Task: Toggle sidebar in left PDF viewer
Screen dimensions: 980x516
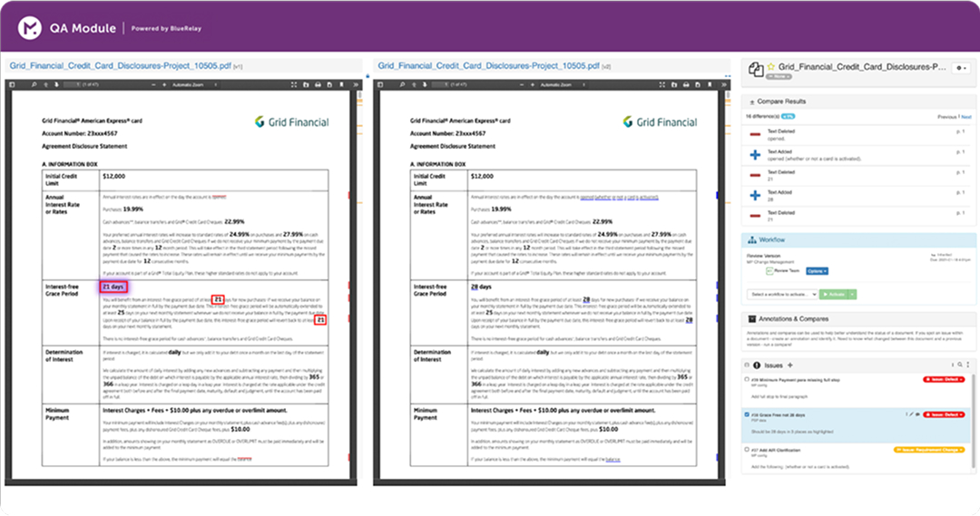Action: pos(12,84)
